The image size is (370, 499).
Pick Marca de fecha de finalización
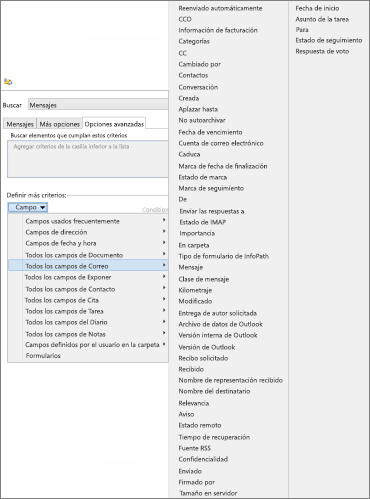(223, 166)
